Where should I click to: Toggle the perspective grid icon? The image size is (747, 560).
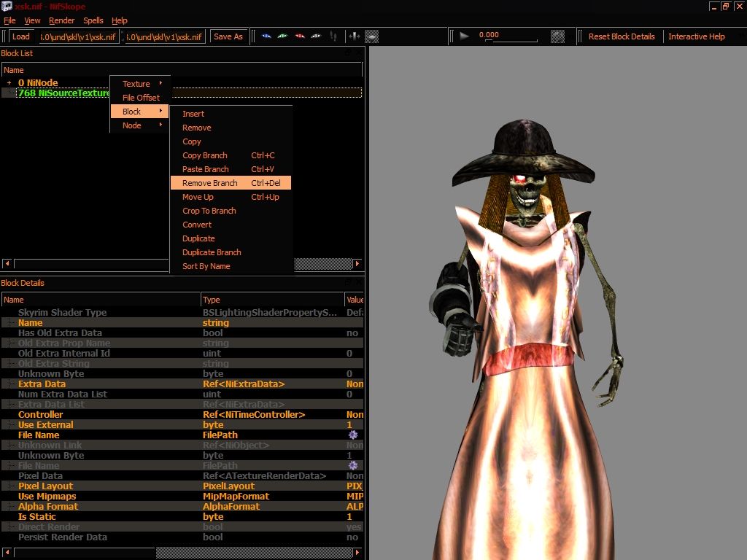371,36
